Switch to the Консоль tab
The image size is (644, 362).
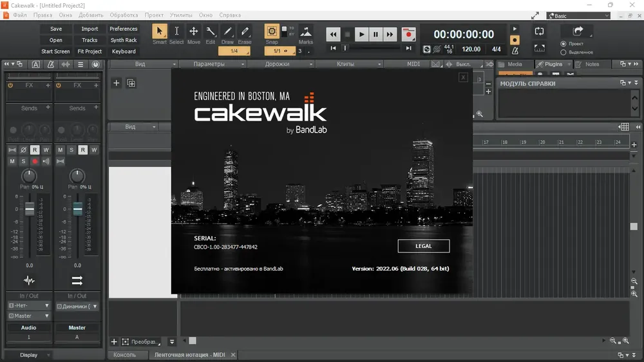124,355
